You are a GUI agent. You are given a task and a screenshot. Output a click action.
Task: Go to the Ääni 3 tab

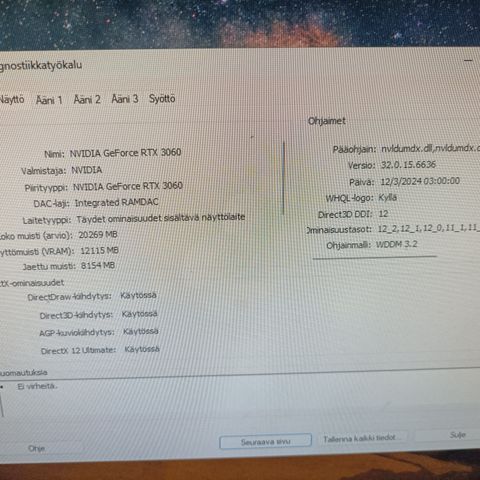click(x=125, y=99)
